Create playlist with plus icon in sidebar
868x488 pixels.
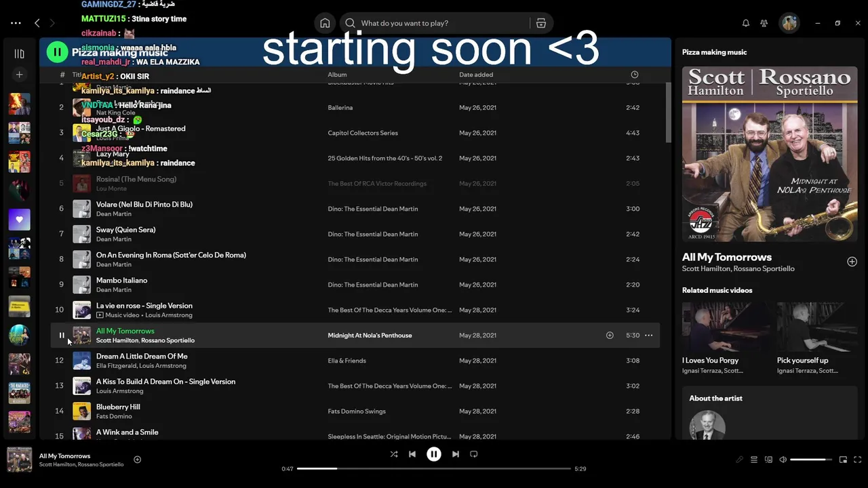[19, 75]
